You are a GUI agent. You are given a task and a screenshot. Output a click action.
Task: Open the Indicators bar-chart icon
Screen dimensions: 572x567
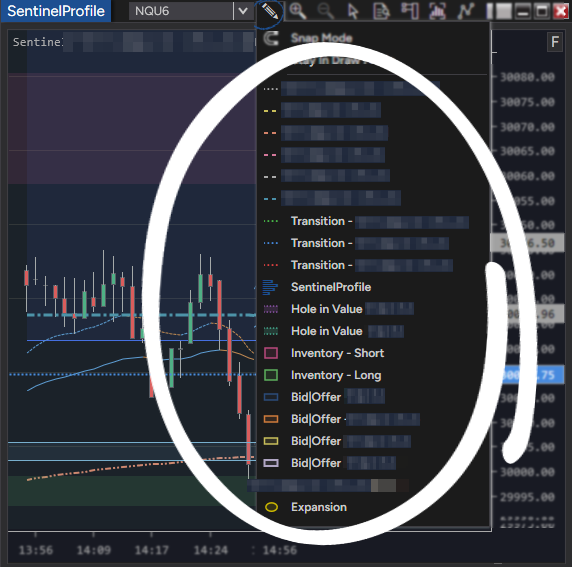click(437, 11)
